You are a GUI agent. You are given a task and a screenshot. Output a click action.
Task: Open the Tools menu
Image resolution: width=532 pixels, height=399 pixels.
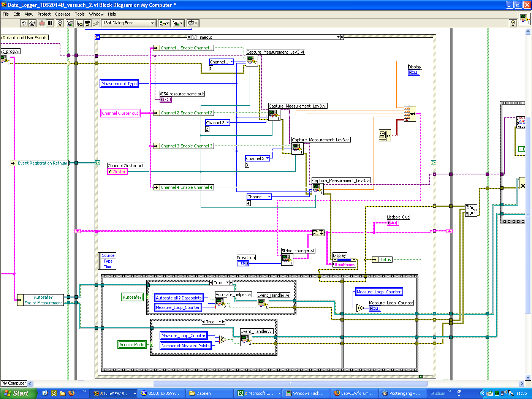(80, 14)
